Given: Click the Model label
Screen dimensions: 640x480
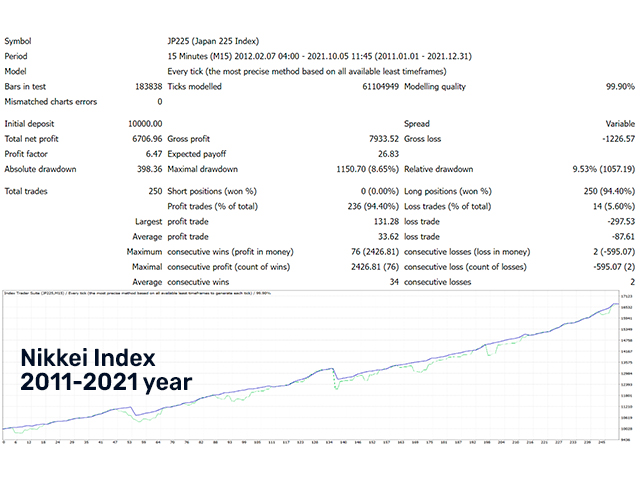Looking at the screenshot, I should (16, 71).
